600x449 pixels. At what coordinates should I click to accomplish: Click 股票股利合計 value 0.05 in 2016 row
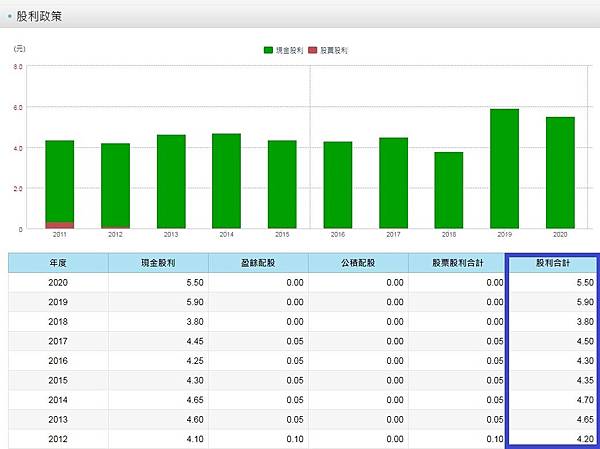pyautogui.click(x=495, y=361)
